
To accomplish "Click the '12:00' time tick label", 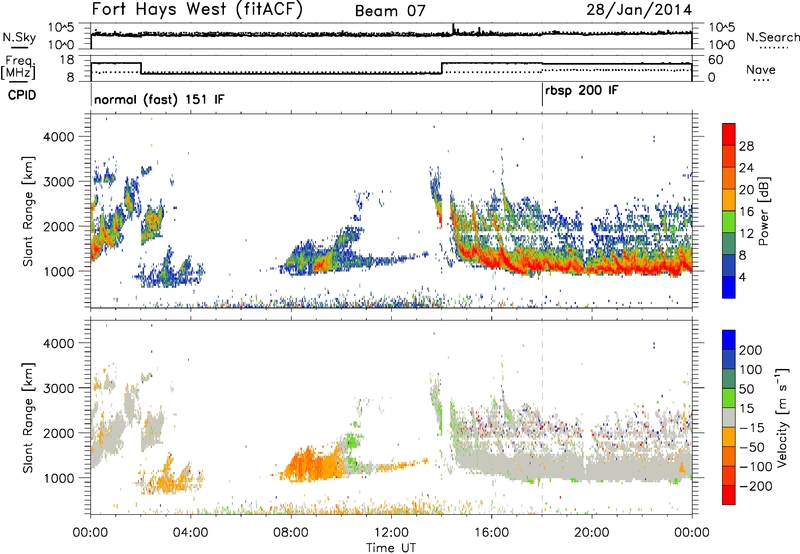I will (x=391, y=533).
